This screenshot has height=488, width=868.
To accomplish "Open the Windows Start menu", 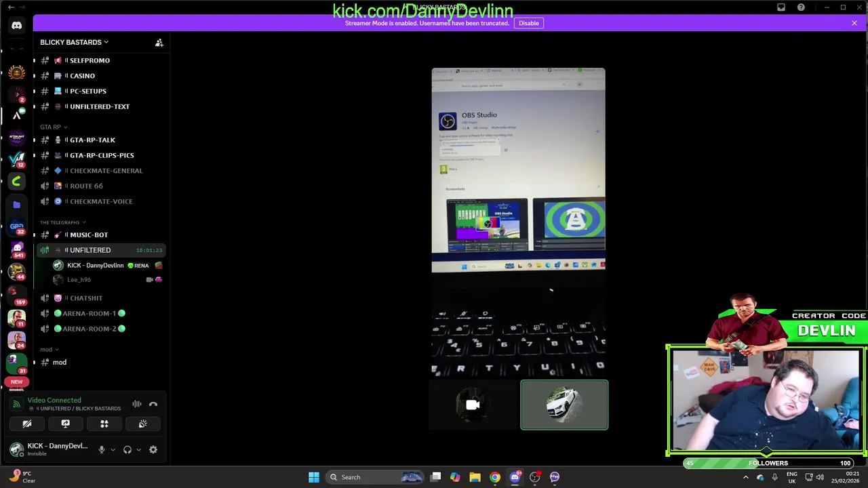I will click(x=314, y=477).
